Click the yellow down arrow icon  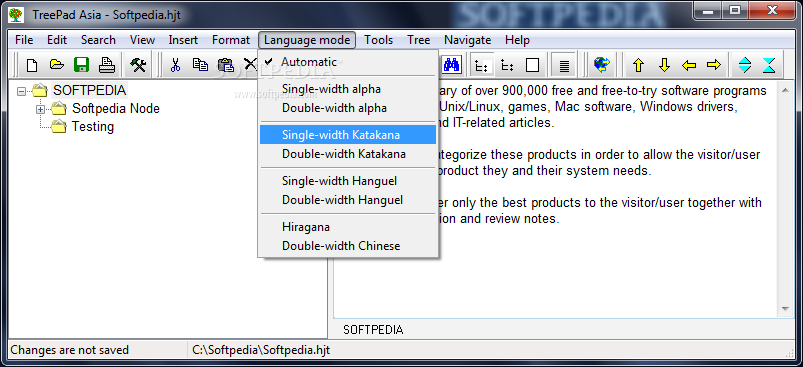tap(664, 65)
